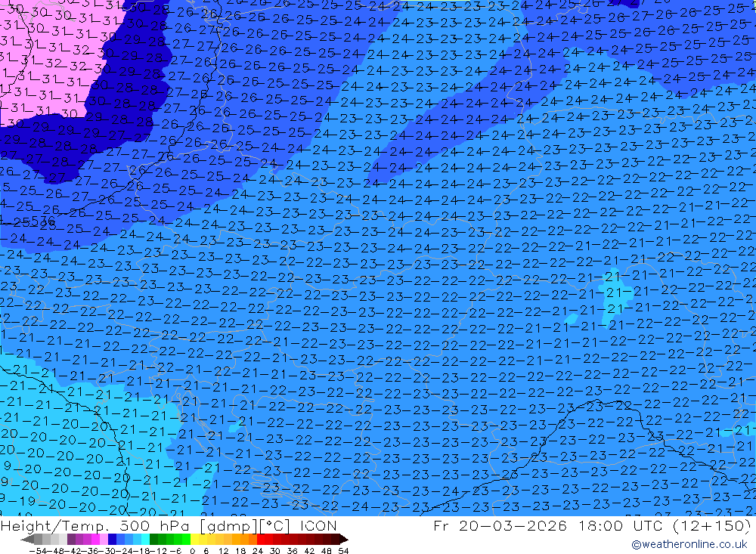The width and height of the screenshot is (756, 554).
Task: Pick the dark blue legend swatch right of -30
Action: point(112,540)
